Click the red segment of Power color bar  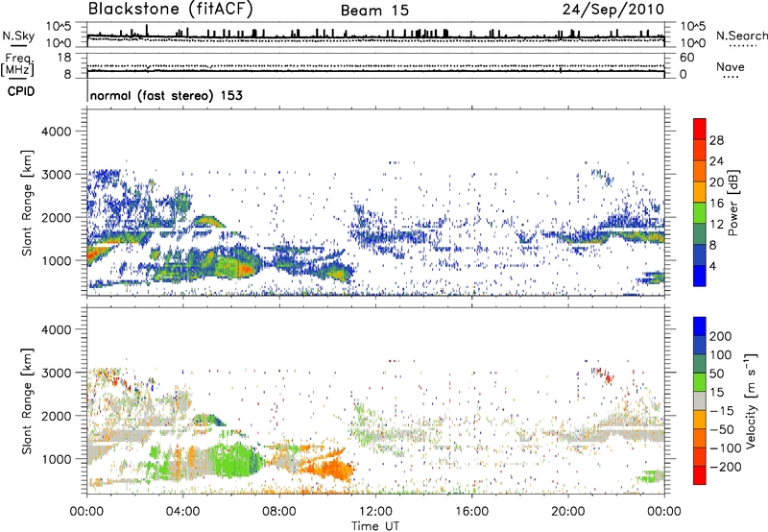point(700,129)
